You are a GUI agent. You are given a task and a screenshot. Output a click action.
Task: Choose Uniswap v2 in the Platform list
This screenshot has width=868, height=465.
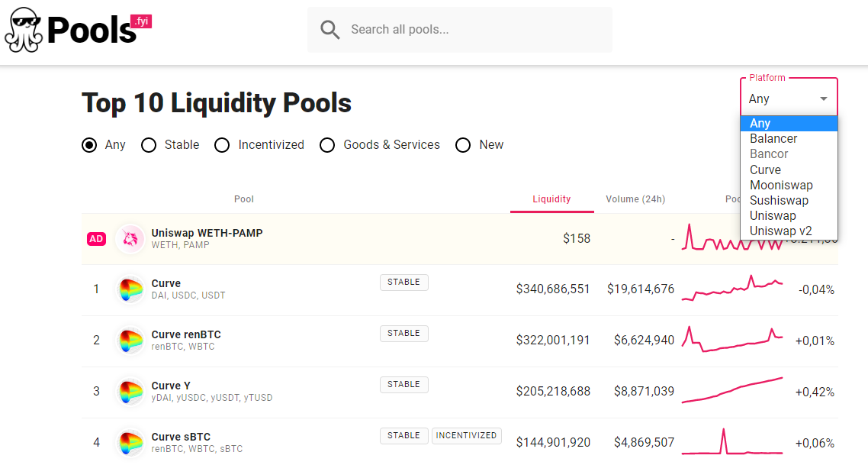pyautogui.click(x=789, y=231)
